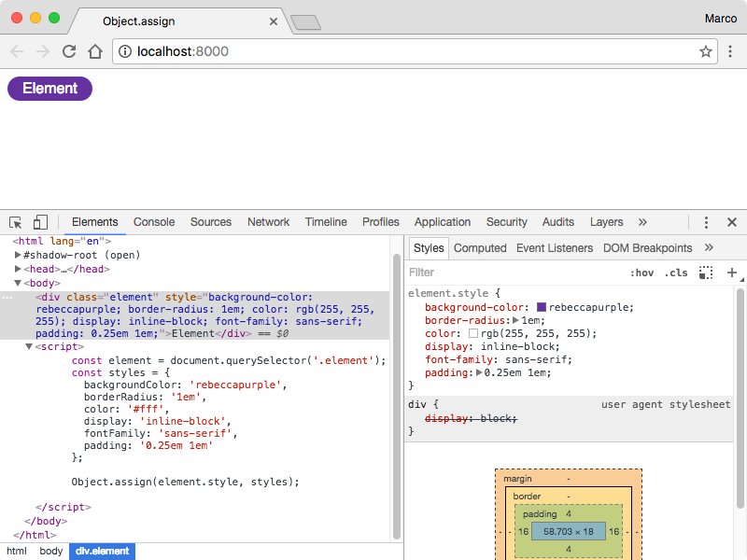
Task: Select the Computed sidebar tab
Action: (480, 248)
